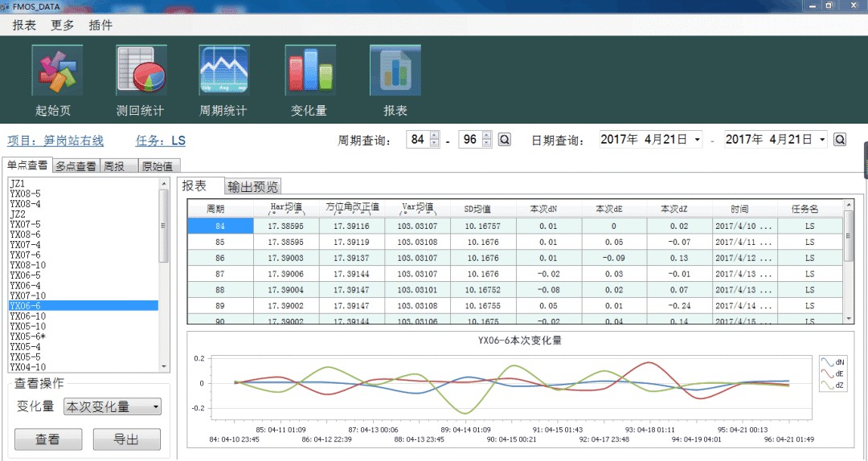Expand the 本次变化量 dropdown
868x461 pixels.
pos(154,407)
